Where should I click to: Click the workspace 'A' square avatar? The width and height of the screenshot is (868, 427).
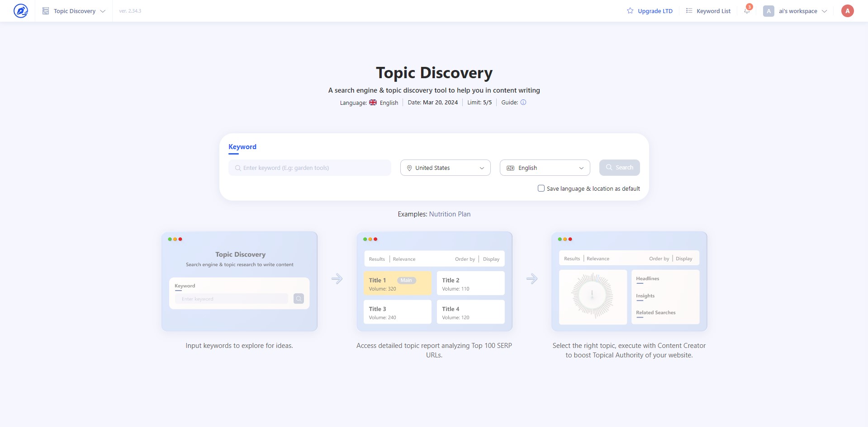point(768,11)
